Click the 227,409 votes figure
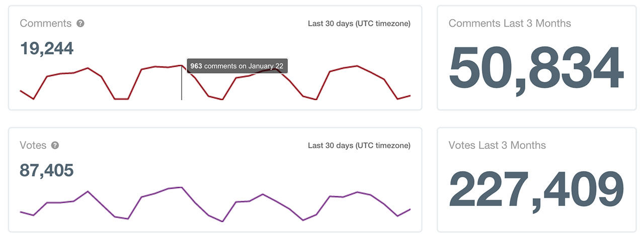This screenshot has height=239, width=644. pyautogui.click(x=535, y=190)
